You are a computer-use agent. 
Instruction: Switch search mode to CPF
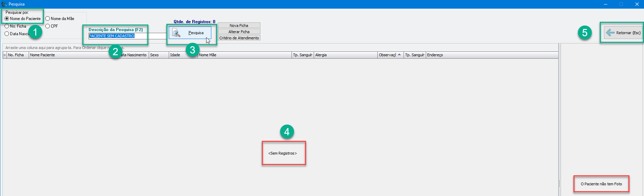pyautogui.click(x=48, y=26)
